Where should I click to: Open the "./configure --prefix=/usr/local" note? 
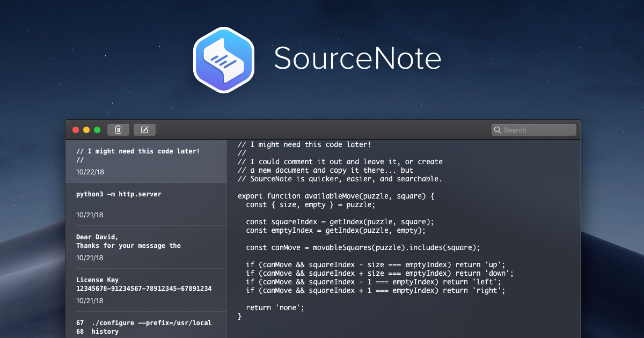tap(146, 325)
